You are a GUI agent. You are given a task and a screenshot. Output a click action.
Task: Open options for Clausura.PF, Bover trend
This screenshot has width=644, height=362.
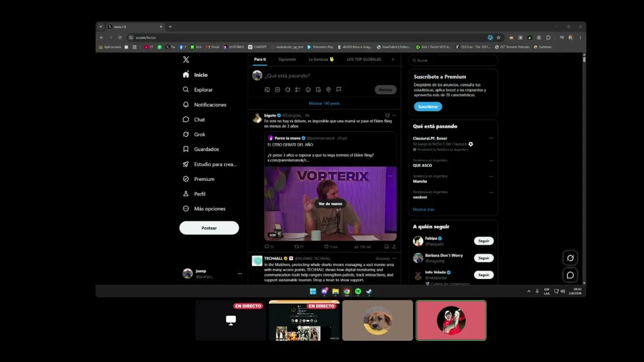(x=491, y=138)
